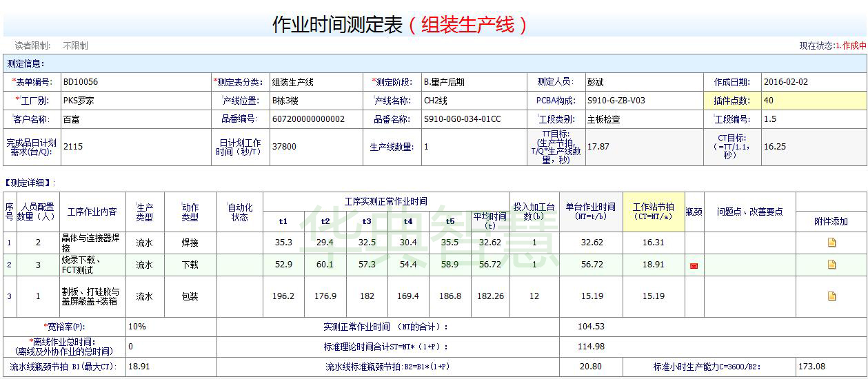Viewport: 868px width, 379px height.
Task: Click t3 value 182 in row 3
Action: click(367, 296)
